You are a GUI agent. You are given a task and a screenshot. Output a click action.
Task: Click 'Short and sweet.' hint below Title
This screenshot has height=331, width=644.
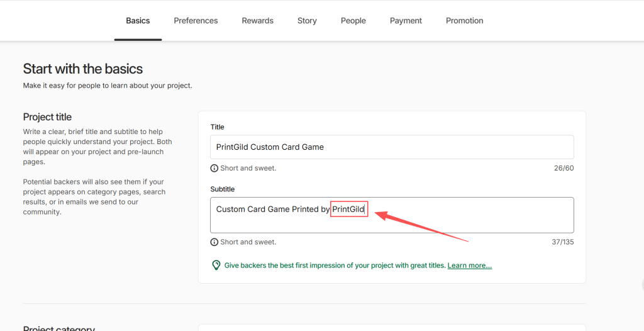click(x=248, y=168)
